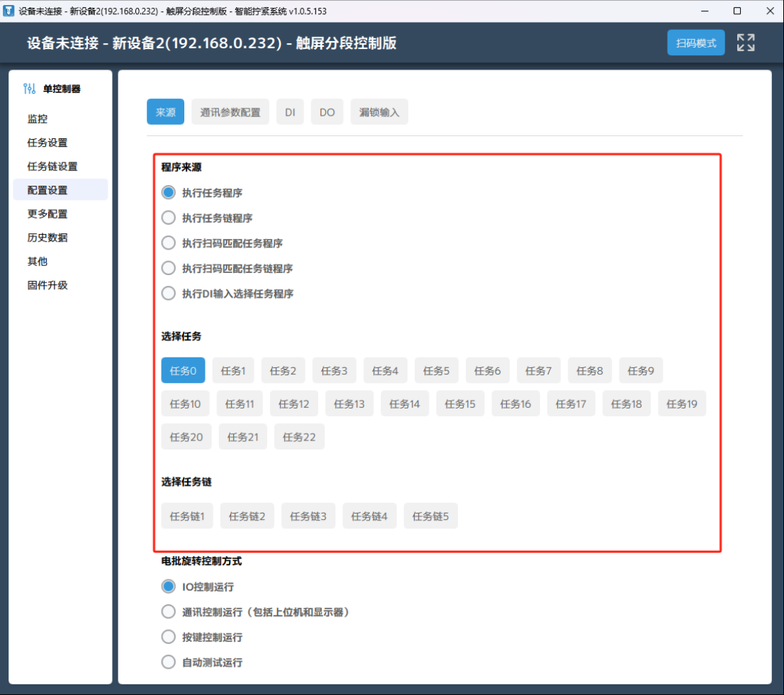Open 监控 in the sidebar
Image resolution: width=784 pixels, height=695 pixels.
coord(60,118)
